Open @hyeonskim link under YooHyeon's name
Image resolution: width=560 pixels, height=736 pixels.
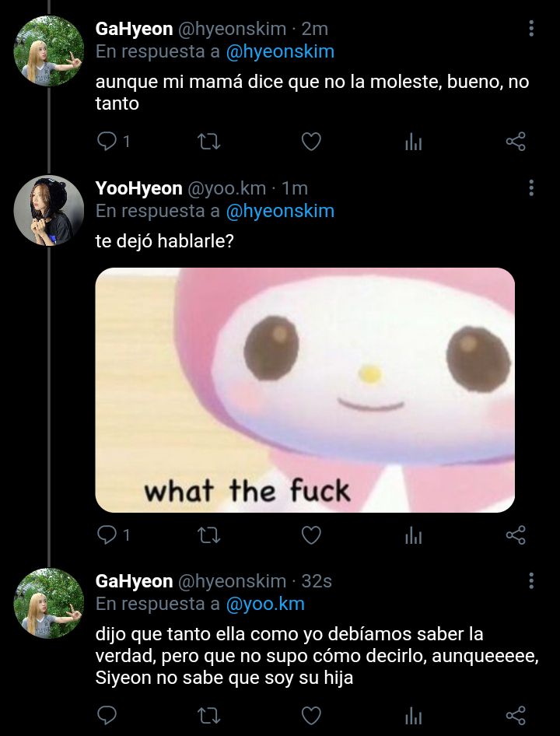point(280,211)
